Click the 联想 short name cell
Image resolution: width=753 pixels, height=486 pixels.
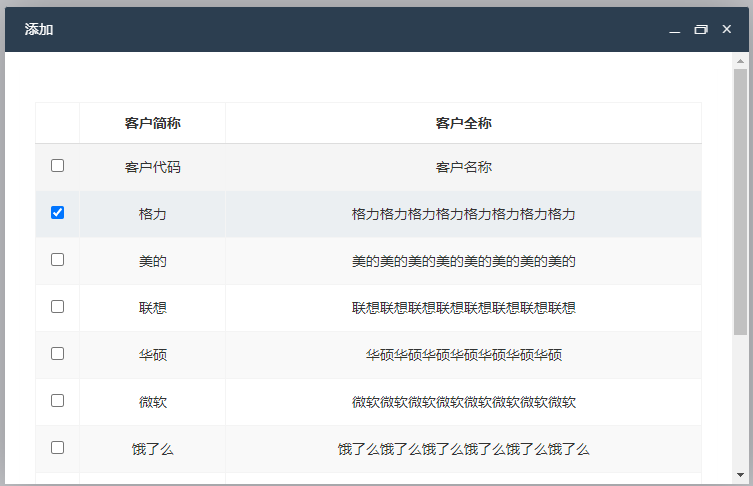click(x=153, y=308)
